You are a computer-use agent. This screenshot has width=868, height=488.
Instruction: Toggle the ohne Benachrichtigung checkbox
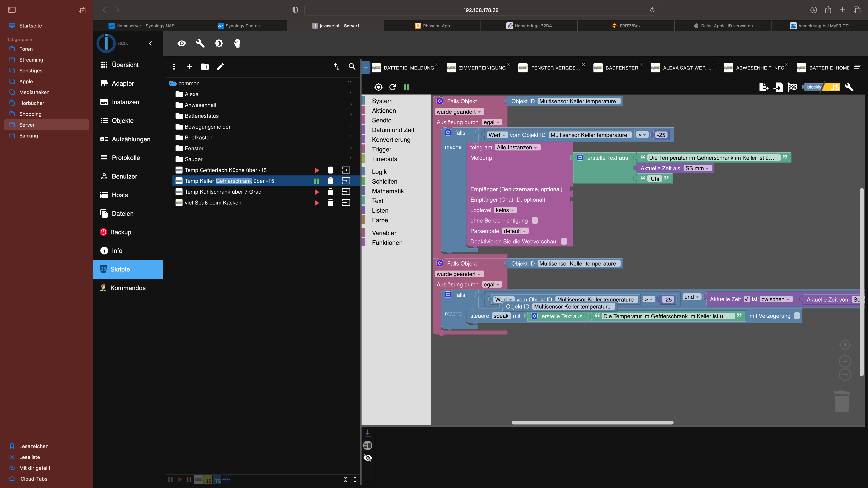(535, 220)
